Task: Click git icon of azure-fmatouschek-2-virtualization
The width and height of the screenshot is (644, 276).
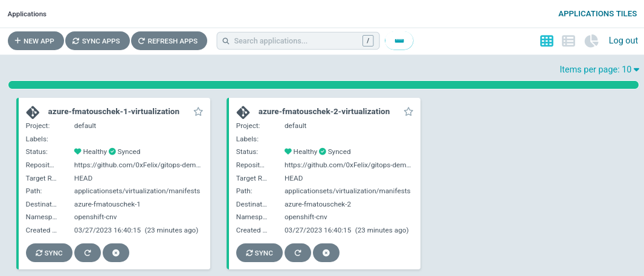Action: (x=243, y=112)
